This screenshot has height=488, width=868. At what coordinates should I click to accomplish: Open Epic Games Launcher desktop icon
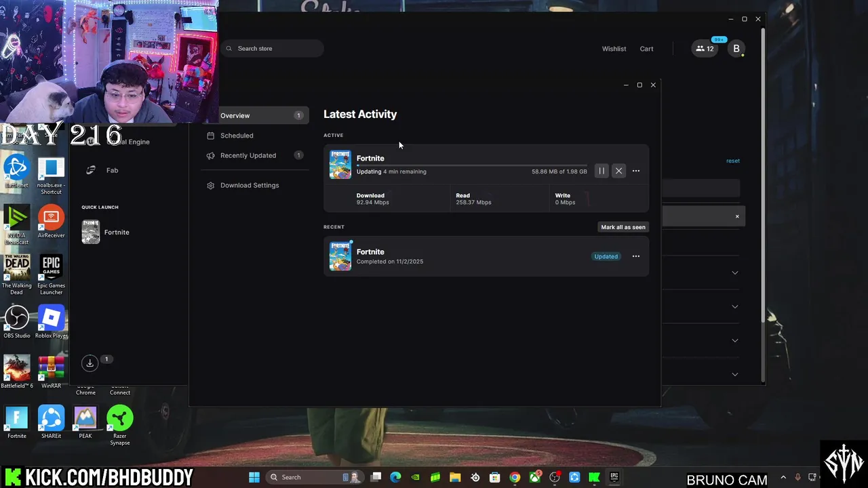(51, 275)
